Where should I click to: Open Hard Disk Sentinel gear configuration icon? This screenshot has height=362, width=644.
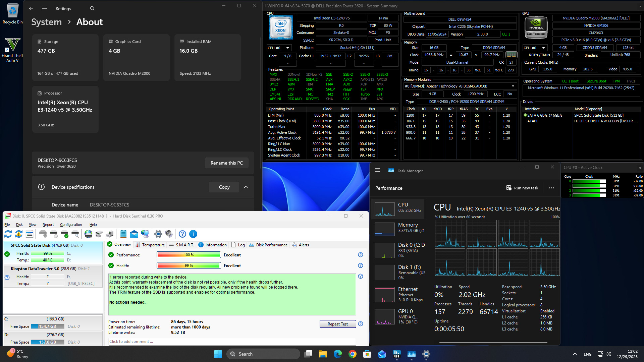(158, 234)
